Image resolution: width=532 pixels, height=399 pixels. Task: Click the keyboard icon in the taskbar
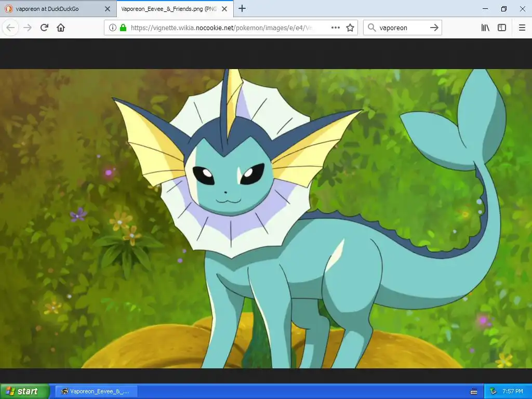(474, 392)
